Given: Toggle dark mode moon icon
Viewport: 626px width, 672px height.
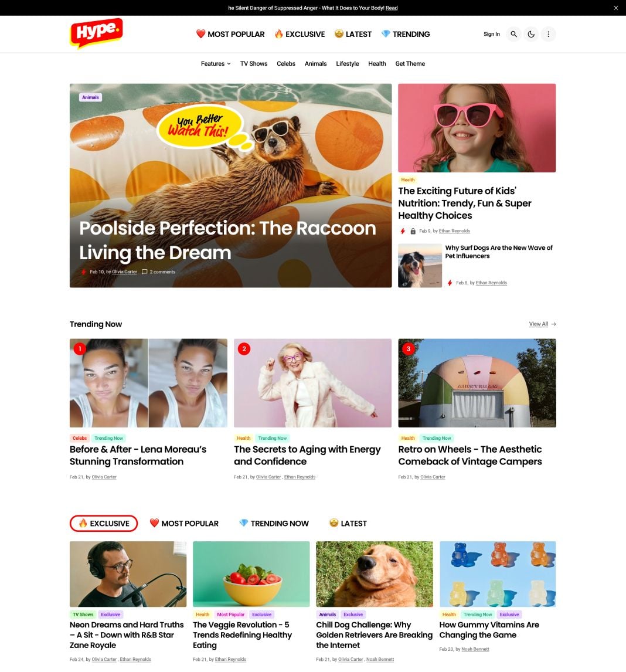Looking at the screenshot, I should [531, 34].
